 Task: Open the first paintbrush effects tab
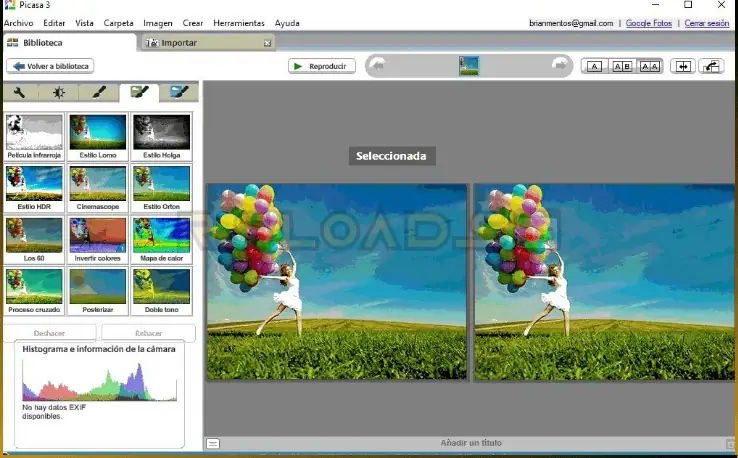pos(98,93)
